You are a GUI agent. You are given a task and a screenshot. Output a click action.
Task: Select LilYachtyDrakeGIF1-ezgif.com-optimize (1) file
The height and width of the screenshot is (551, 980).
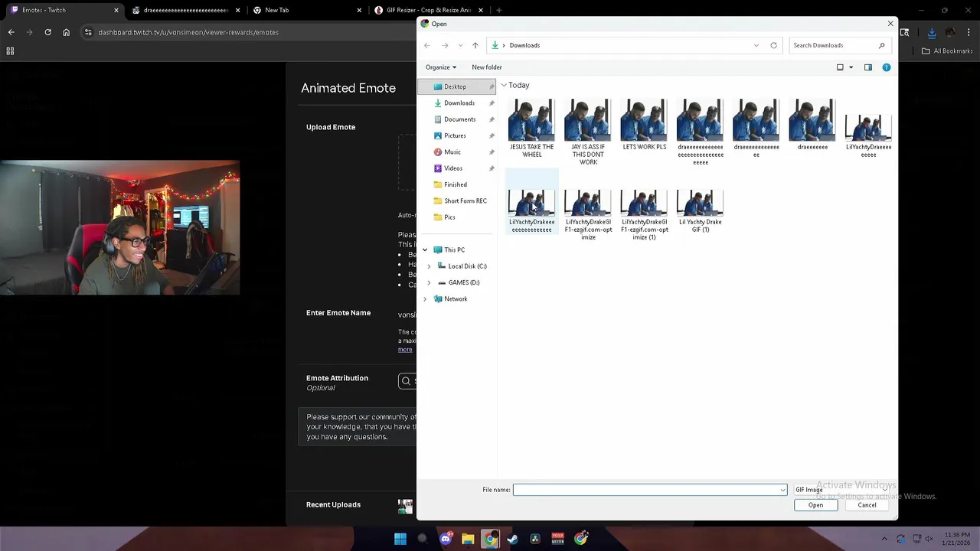coord(644,215)
